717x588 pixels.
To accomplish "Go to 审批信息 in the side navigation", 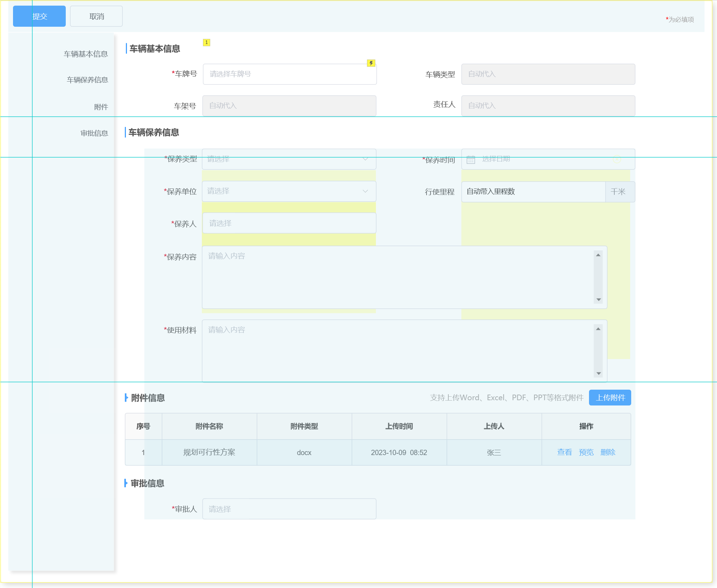I will [x=94, y=133].
